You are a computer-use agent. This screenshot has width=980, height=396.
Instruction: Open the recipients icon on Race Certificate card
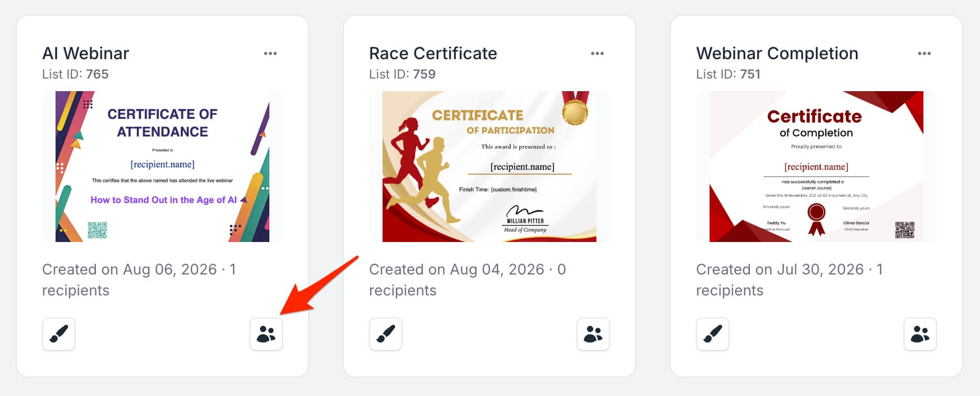(593, 334)
